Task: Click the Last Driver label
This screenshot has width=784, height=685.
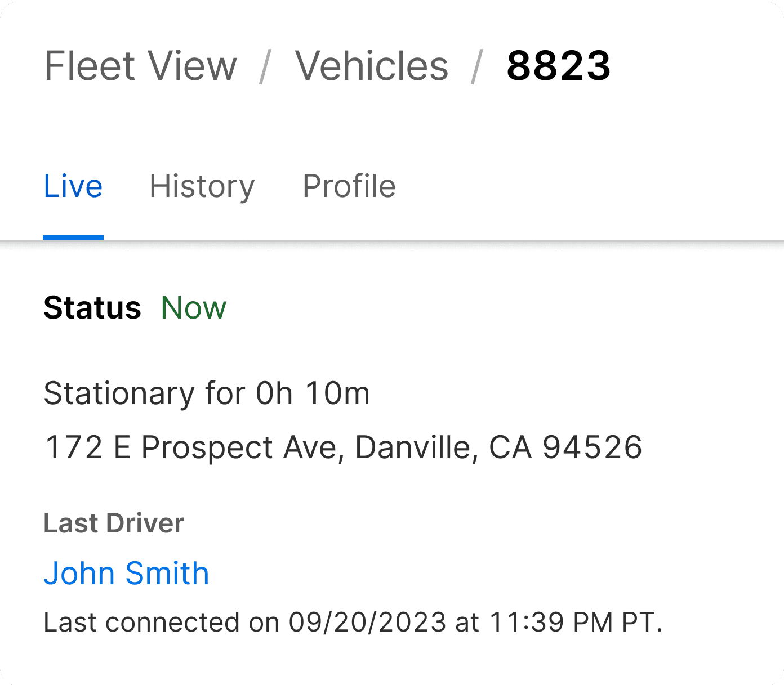Action: [114, 523]
